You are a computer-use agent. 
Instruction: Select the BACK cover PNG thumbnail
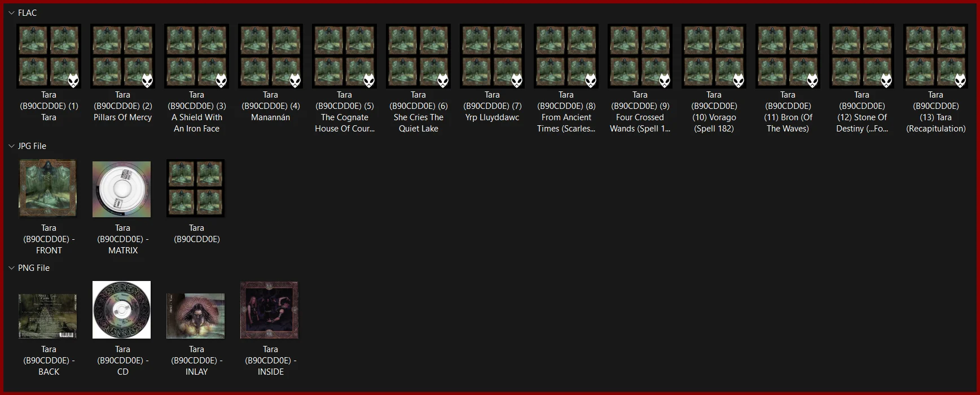pyautogui.click(x=48, y=316)
